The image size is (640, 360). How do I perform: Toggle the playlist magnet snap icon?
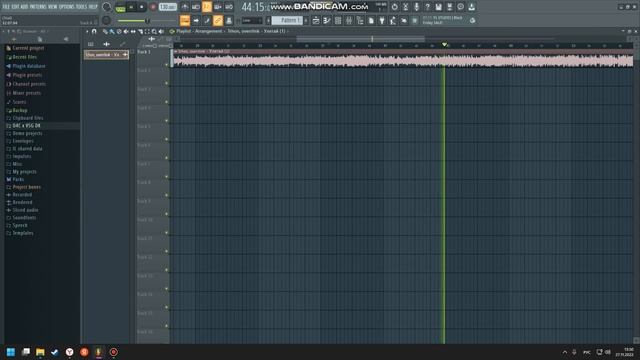coord(94,31)
